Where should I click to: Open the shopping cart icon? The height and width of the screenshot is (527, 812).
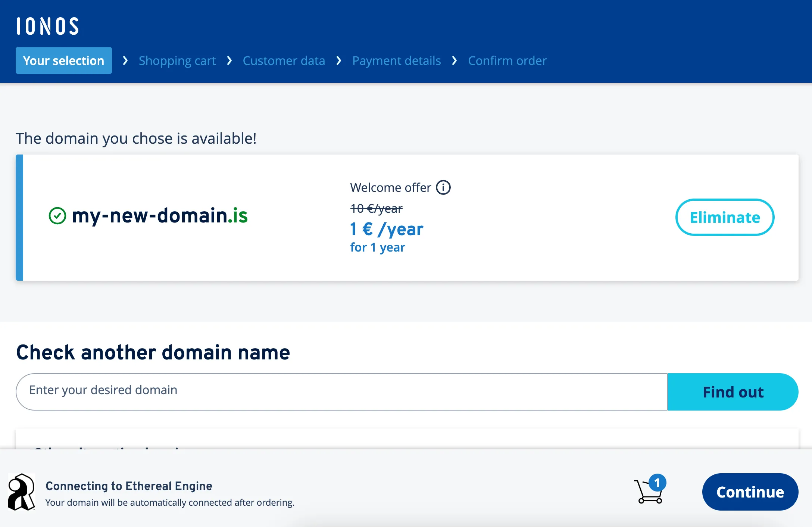[x=649, y=493]
